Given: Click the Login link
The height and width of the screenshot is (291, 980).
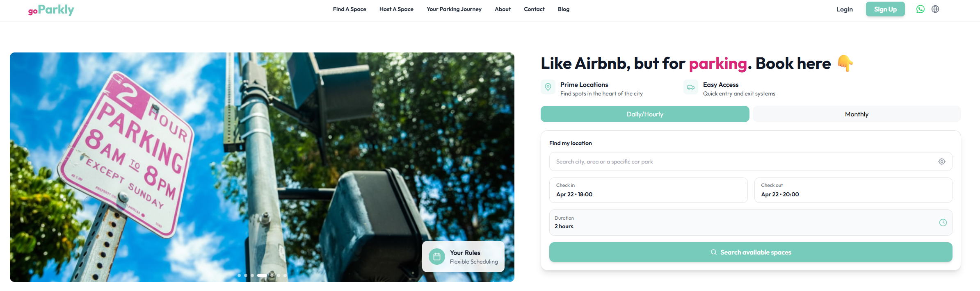Looking at the screenshot, I should (x=845, y=9).
